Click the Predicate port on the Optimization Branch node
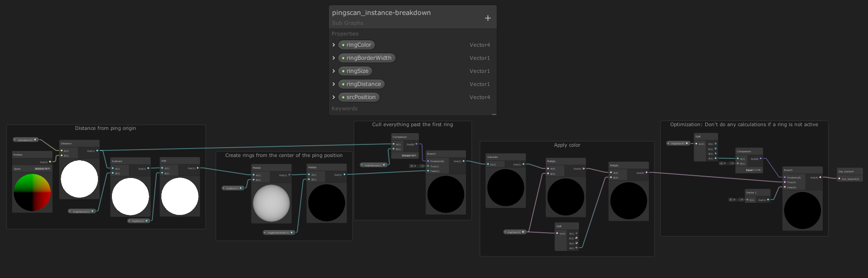Viewport: 868px width, 278px height. pyautogui.click(x=785, y=178)
